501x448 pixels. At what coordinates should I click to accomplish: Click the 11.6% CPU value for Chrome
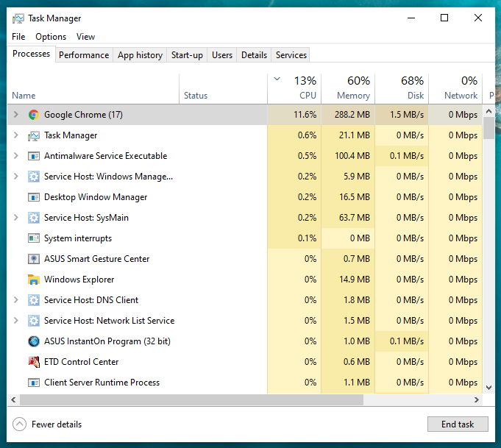305,115
